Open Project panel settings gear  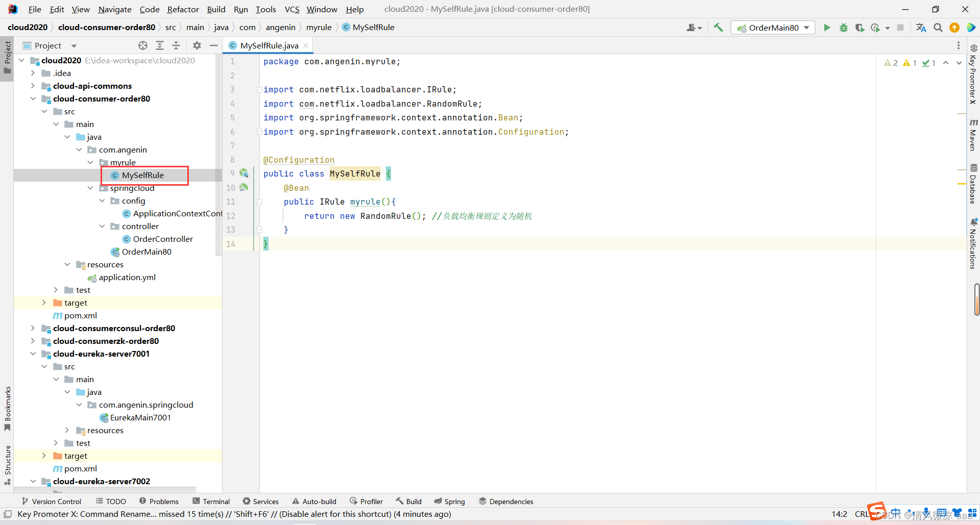(x=197, y=45)
